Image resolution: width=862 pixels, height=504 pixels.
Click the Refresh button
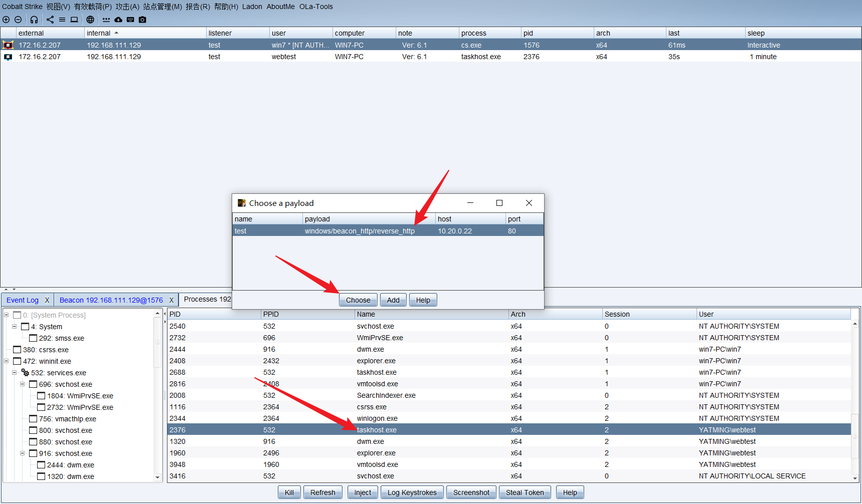click(322, 492)
